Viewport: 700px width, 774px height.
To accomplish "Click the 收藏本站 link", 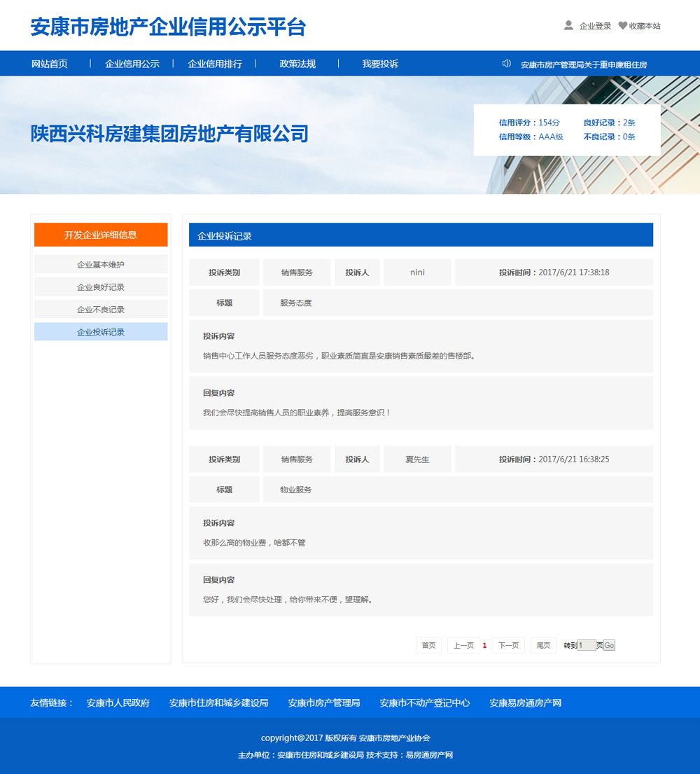I will pos(645,26).
